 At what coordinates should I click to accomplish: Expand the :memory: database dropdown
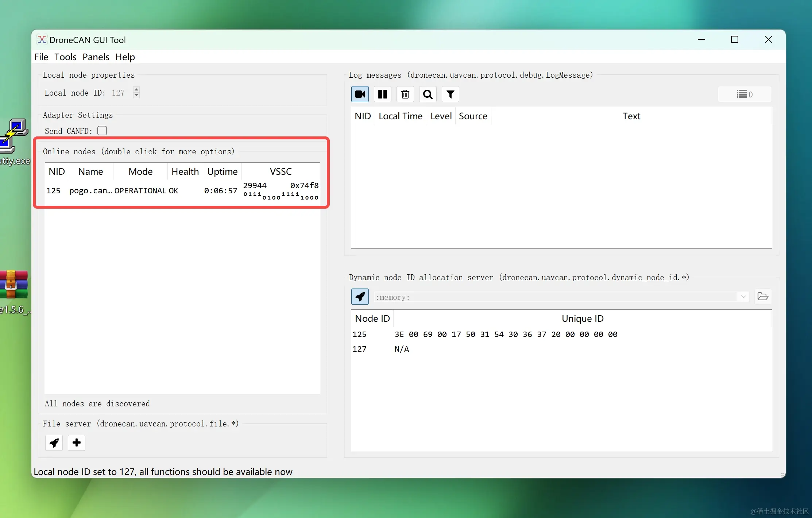[743, 297]
